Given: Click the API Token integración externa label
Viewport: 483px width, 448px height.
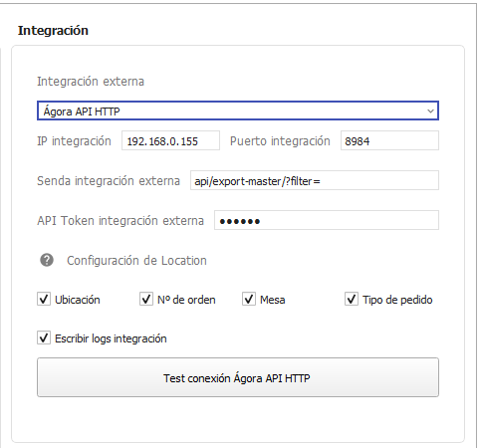Looking at the screenshot, I should [121, 221].
